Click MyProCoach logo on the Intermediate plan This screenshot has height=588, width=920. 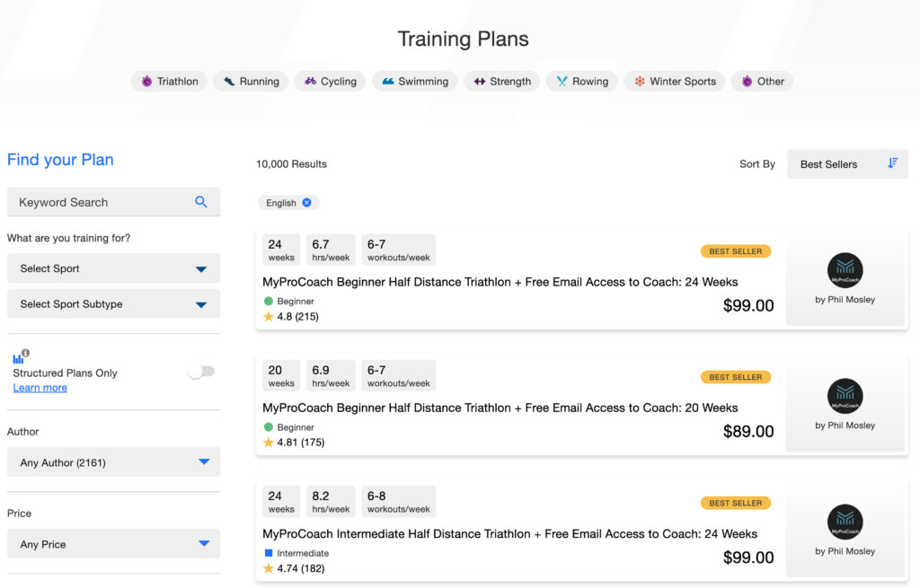pyautogui.click(x=845, y=522)
